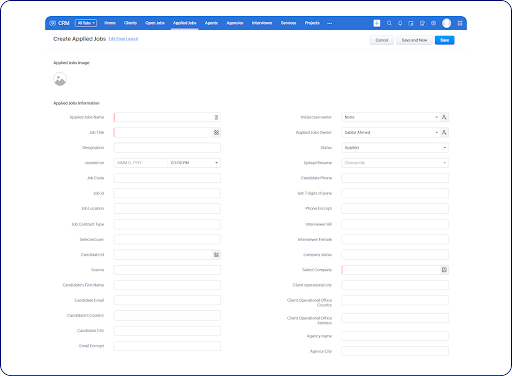Focus the Job Title input field

point(163,133)
